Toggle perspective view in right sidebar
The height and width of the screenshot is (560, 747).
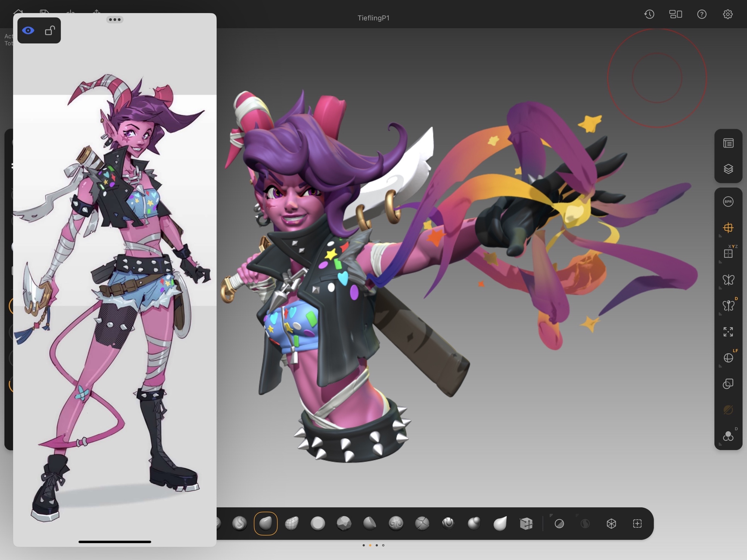728,228
